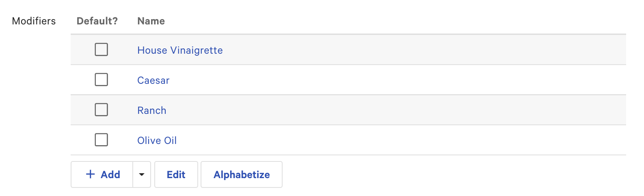Follow the Ranch modifier link
The image size is (644, 196).
tap(151, 111)
